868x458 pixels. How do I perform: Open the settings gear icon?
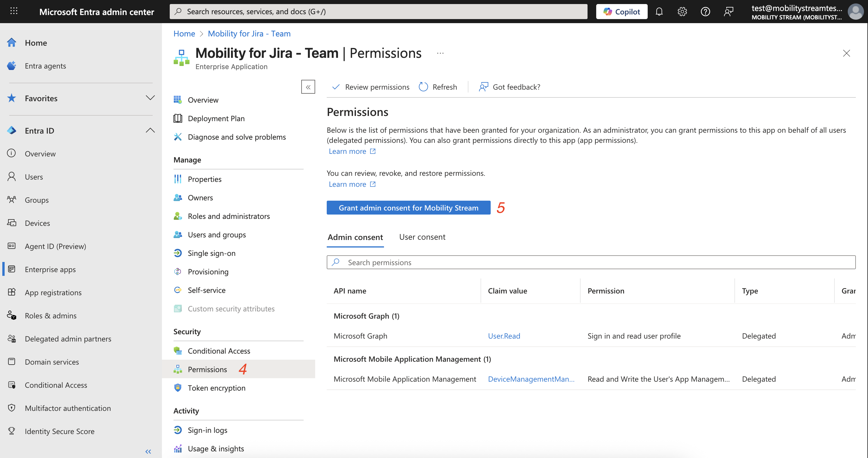[682, 12]
